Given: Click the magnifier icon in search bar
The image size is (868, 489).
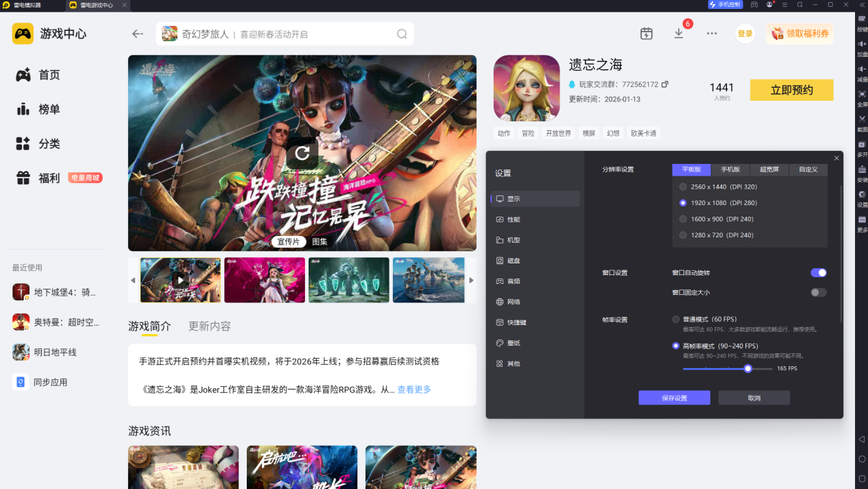Looking at the screenshot, I should coord(402,34).
